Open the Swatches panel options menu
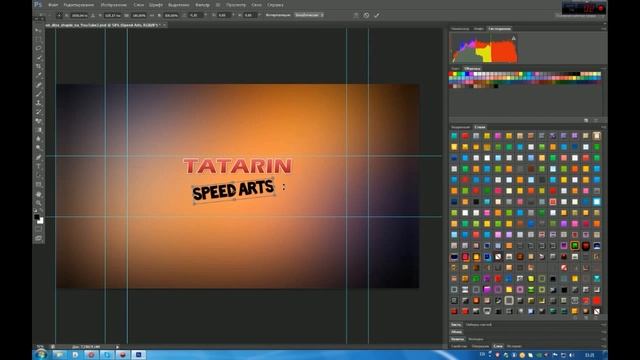This screenshot has height=360, width=640. coord(603,69)
